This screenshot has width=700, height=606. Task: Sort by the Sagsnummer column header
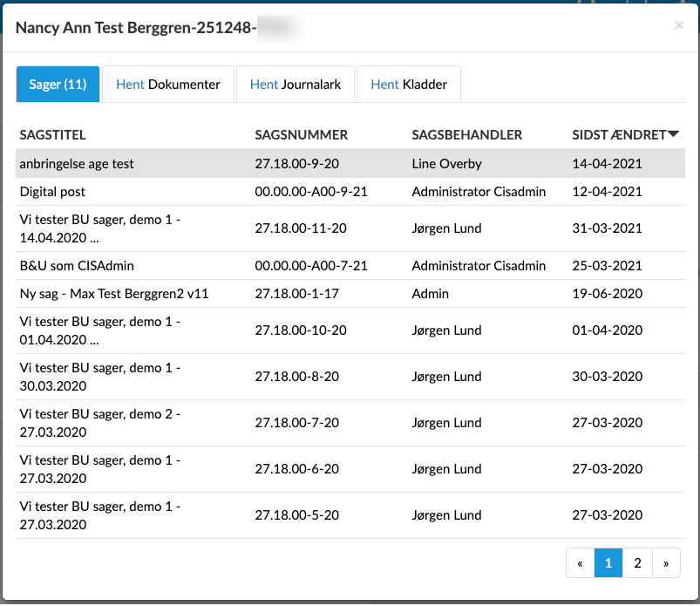[301, 135]
